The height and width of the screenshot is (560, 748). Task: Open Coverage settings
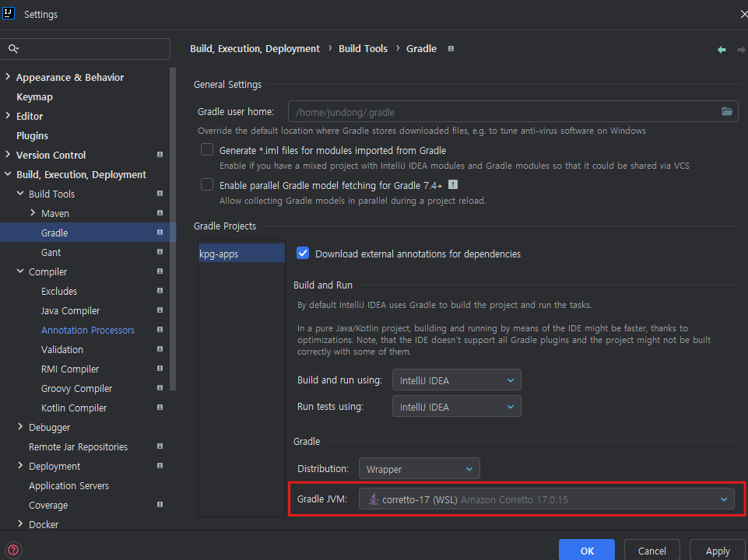pos(48,506)
